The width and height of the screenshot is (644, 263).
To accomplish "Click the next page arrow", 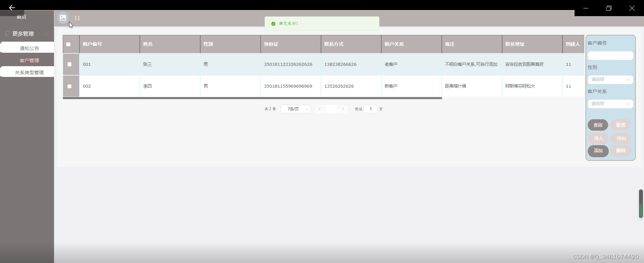I will coord(343,109).
